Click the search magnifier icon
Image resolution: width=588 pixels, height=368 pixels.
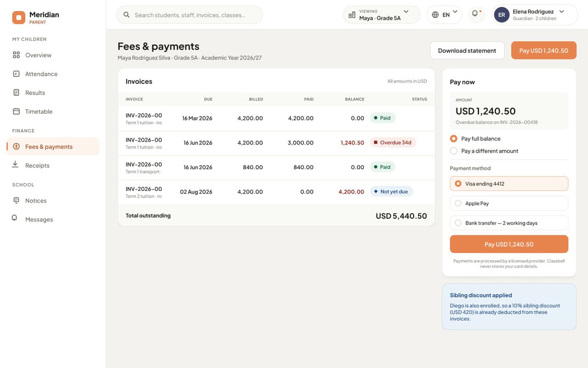[126, 15]
